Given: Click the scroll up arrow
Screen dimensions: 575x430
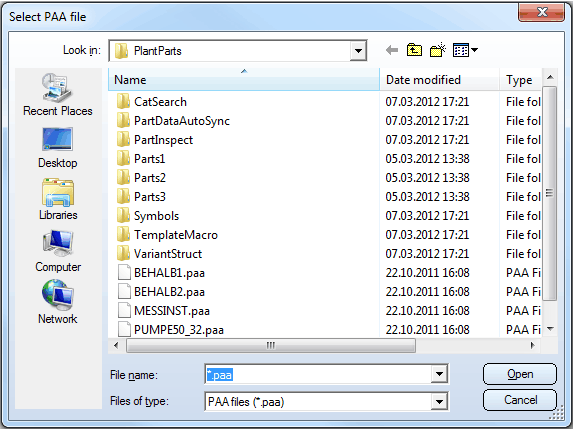Looking at the screenshot, I should 550,77.
